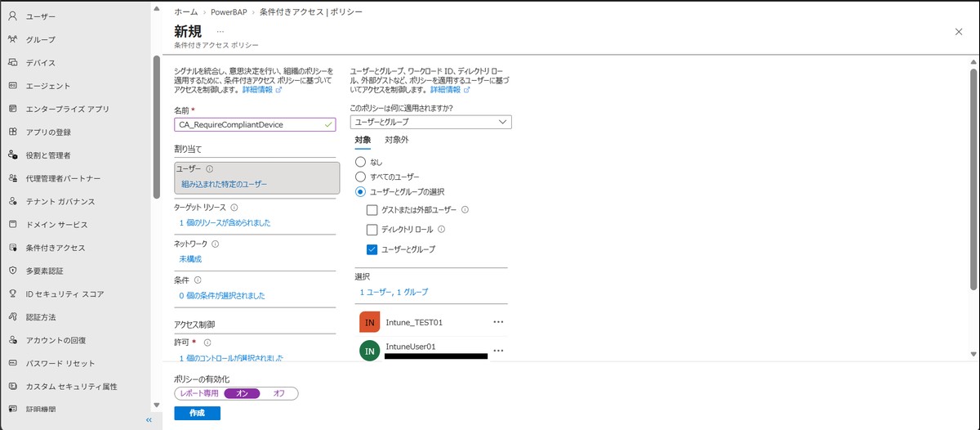Set policy state to レポート専用
This screenshot has height=430, width=980.
(x=199, y=393)
